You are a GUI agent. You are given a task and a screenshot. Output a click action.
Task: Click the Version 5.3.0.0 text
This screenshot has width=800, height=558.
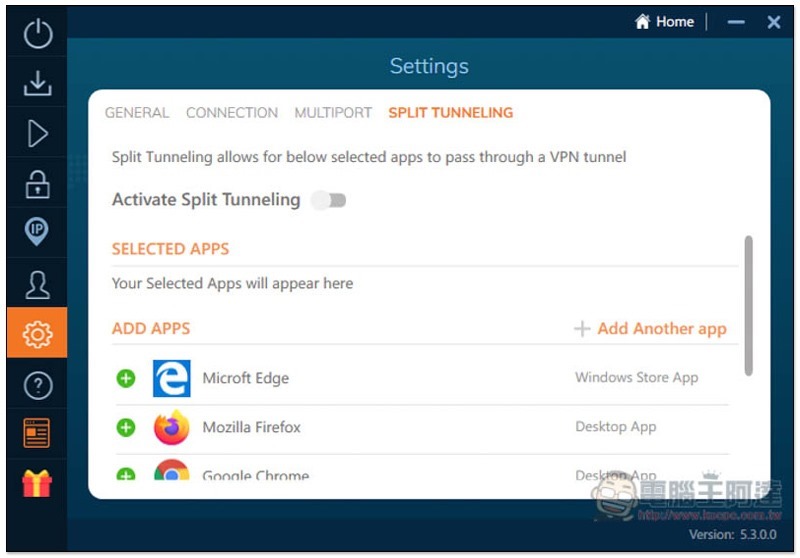(x=733, y=535)
